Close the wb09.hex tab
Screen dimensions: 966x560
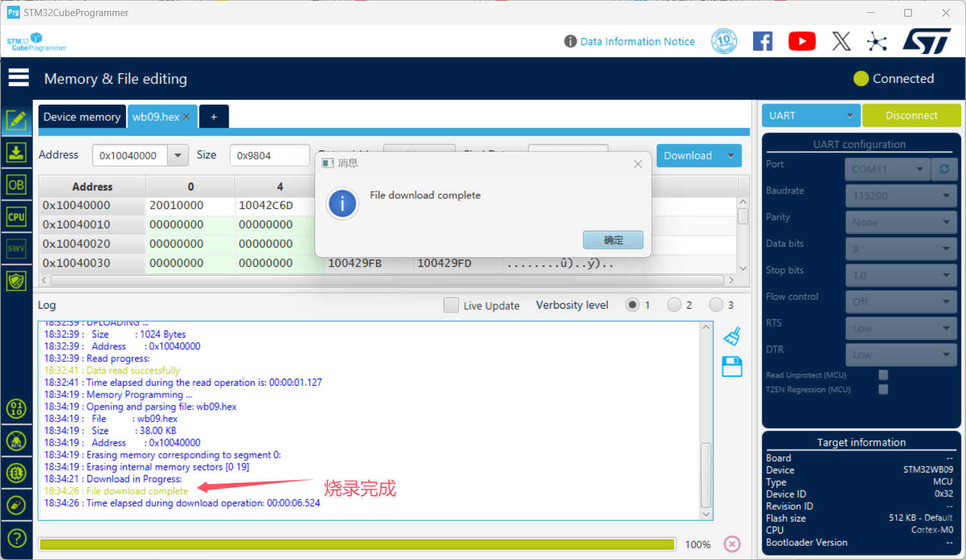pyautogui.click(x=187, y=116)
